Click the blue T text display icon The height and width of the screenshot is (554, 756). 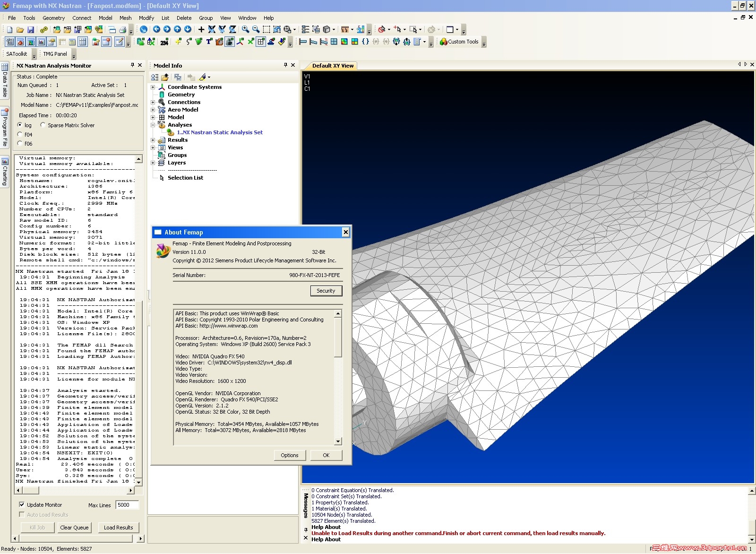click(x=209, y=42)
